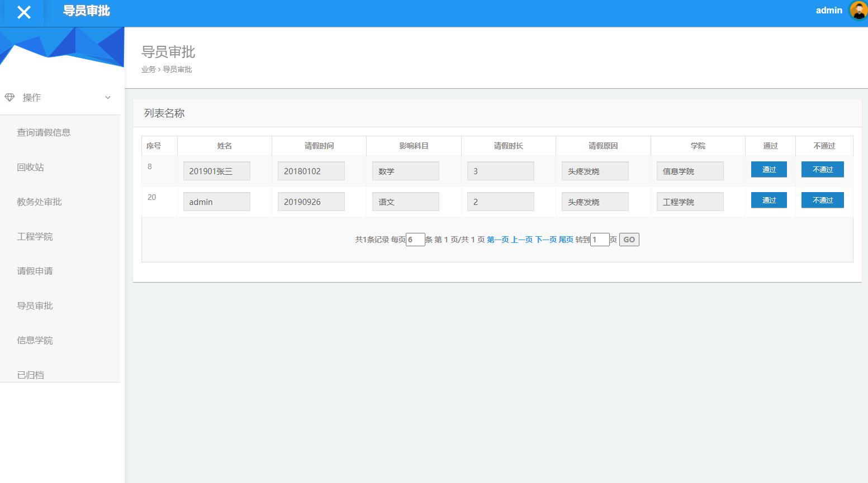Click the records-per-page input field

click(x=415, y=240)
